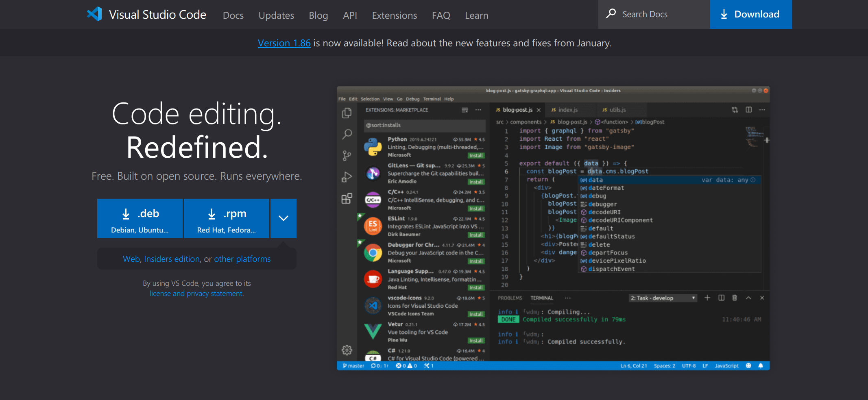Click the kill terminal trash icon
The image size is (868, 400).
735,298
